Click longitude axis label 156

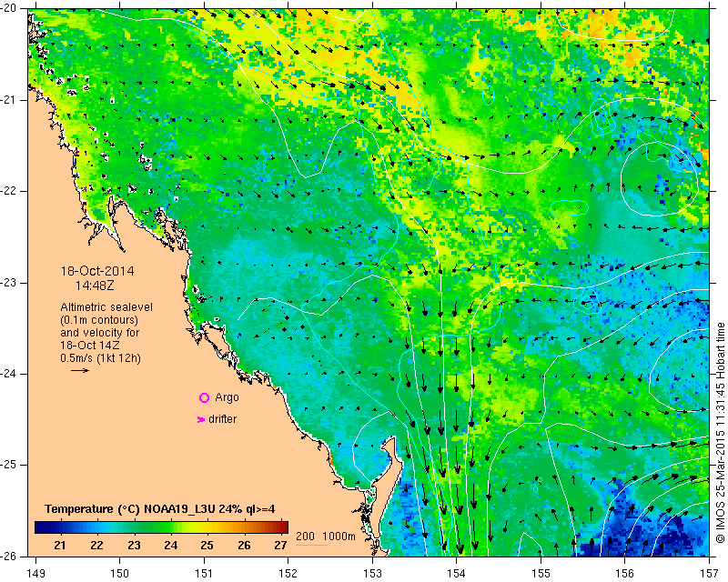[625, 574]
